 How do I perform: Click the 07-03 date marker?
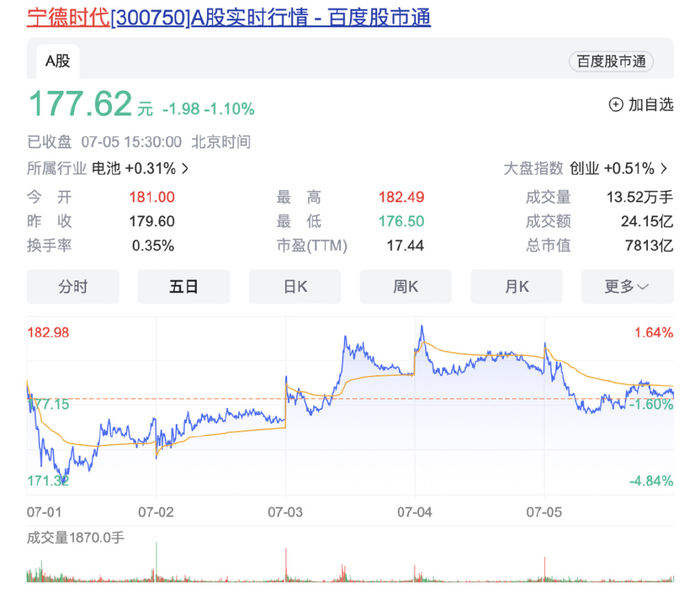[x=285, y=513]
